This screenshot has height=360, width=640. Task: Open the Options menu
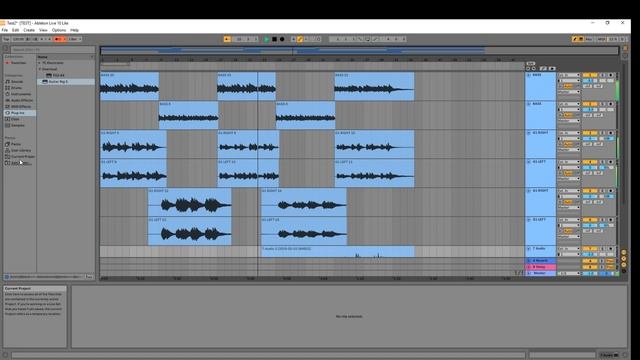59,30
